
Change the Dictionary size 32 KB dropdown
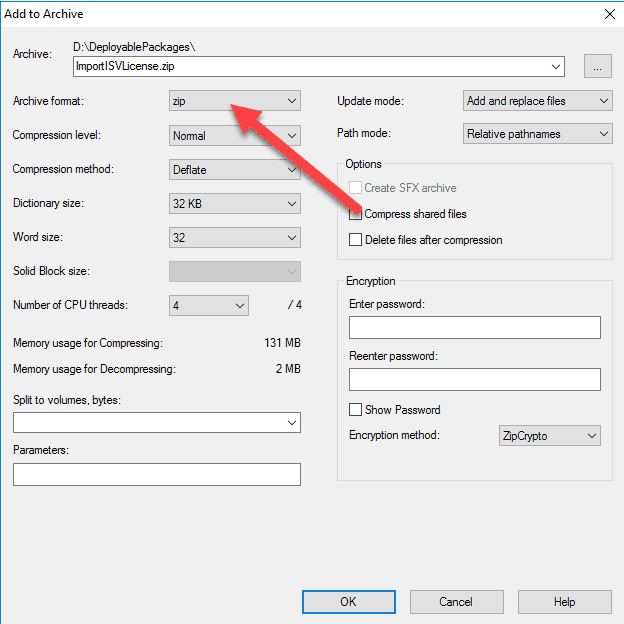234,204
